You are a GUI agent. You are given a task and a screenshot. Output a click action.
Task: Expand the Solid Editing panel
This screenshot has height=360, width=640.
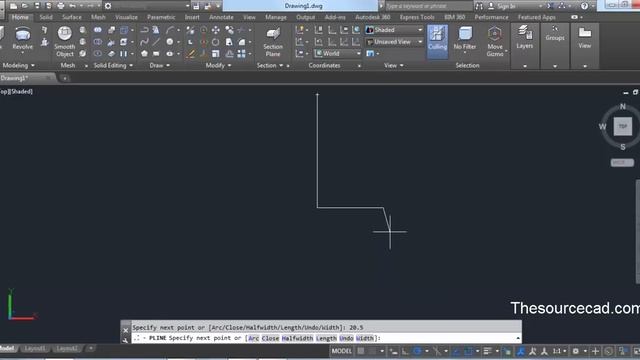tap(113, 65)
